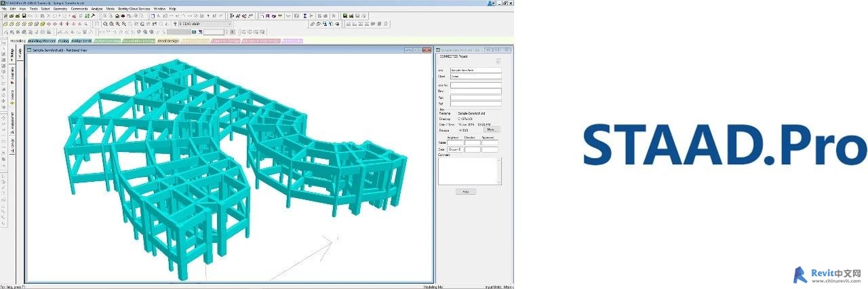Click the Help button in Job Info panel
Viewport: 868px width, 289px height.
coord(466,192)
